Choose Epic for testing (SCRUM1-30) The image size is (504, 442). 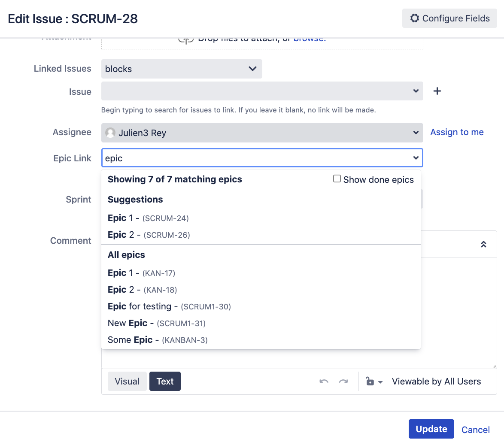(169, 306)
